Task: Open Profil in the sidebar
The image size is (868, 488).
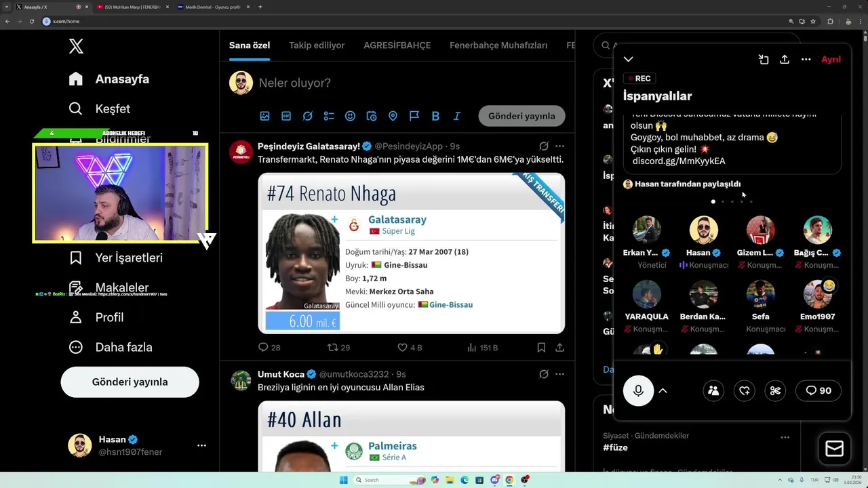Action: [96, 317]
